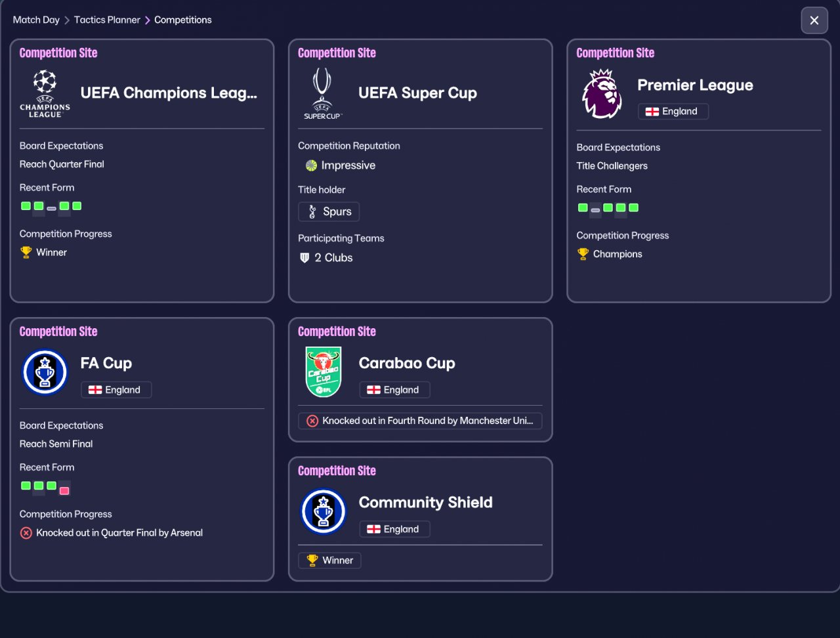Open the UEFA Super Cup competition title
Image resolution: width=840 pixels, height=638 pixels.
coord(417,93)
